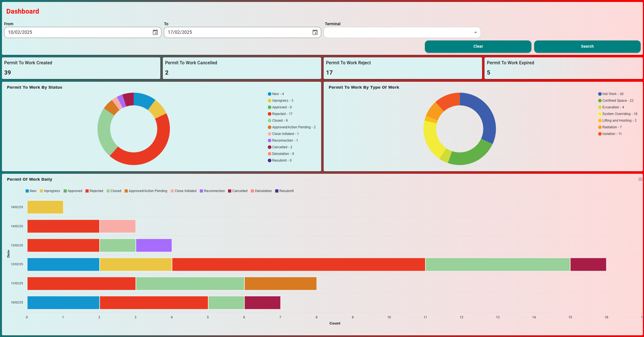Click the purple Reconnection bar for 13/02/25
644x337 pixels.
point(154,245)
